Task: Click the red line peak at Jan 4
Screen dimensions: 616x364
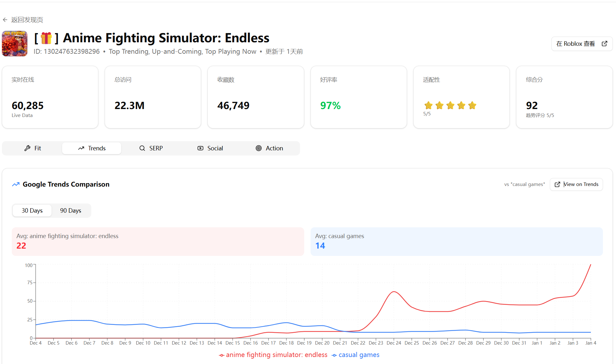Action: [x=591, y=265]
